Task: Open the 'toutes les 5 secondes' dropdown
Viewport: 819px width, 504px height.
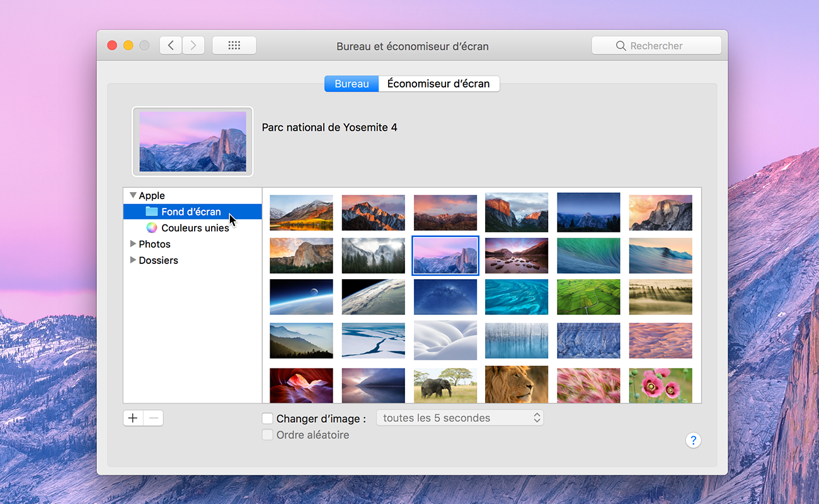Action: pyautogui.click(x=459, y=418)
